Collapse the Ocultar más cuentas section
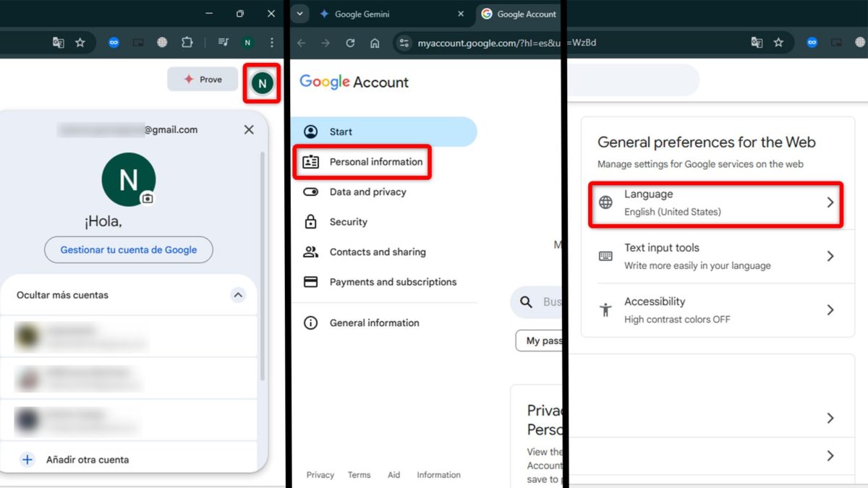868x488 pixels. coord(237,295)
